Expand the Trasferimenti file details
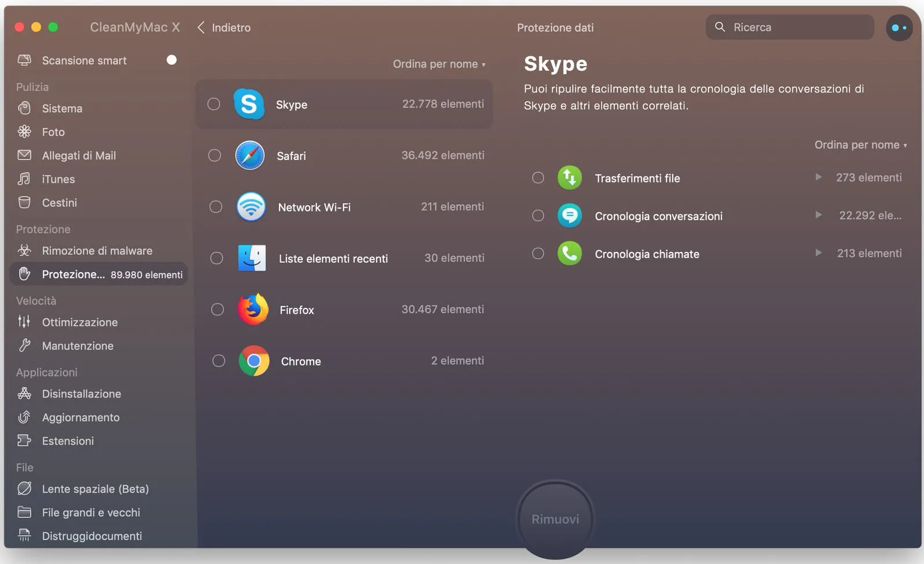The image size is (924, 564). (819, 177)
